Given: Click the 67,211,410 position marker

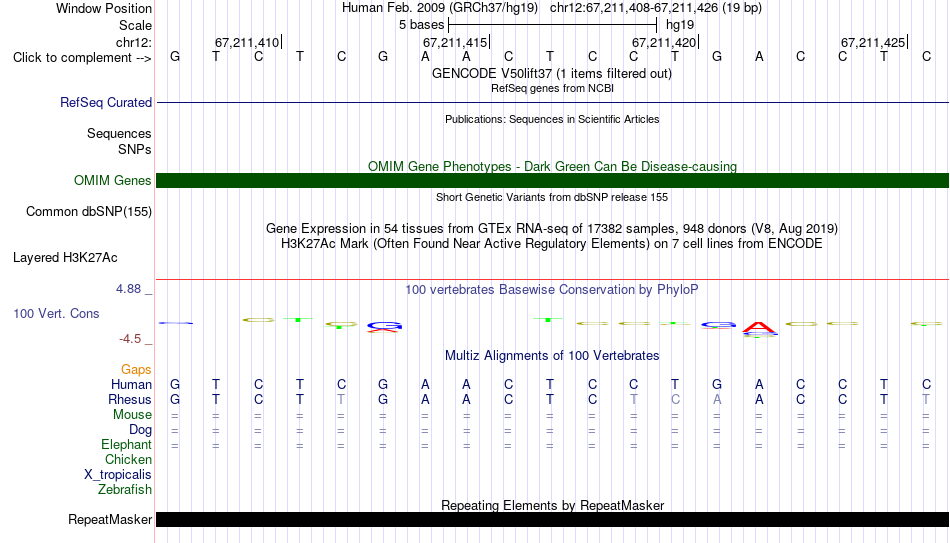Looking at the screenshot, I should point(248,42).
